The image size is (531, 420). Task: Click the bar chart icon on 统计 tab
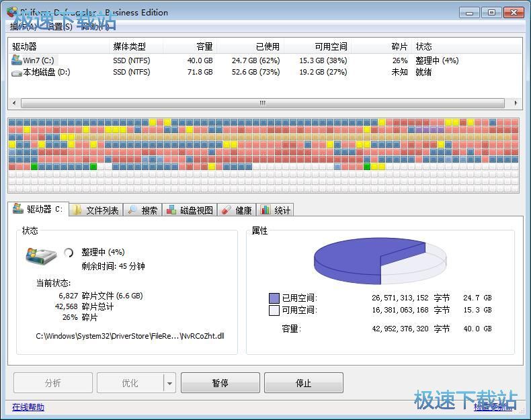coord(266,210)
